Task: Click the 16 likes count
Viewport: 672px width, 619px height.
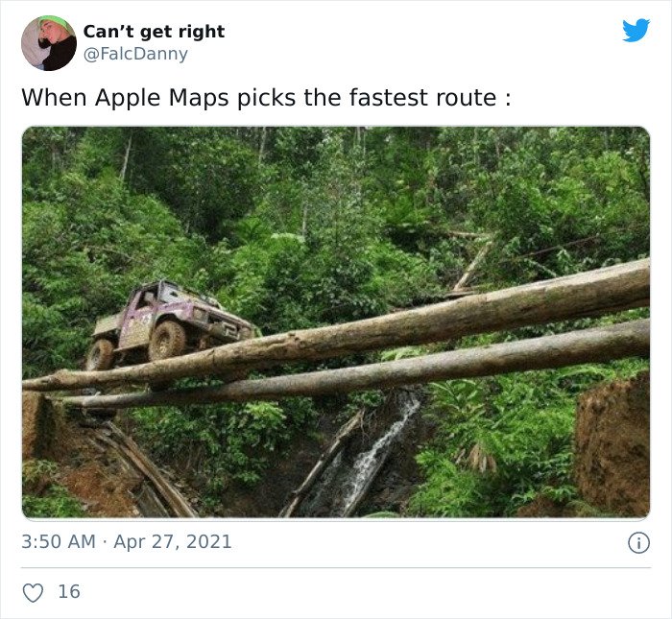Action: click(69, 592)
